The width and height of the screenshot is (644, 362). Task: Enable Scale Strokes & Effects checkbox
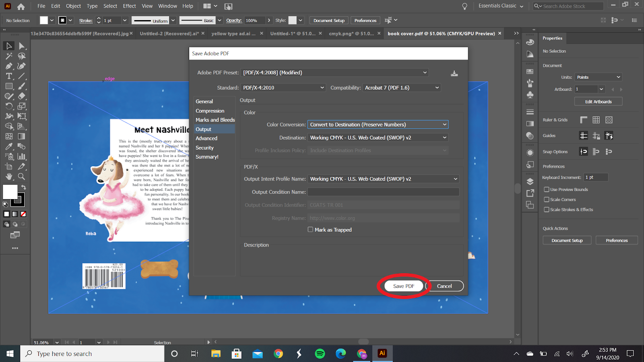[x=547, y=210]
